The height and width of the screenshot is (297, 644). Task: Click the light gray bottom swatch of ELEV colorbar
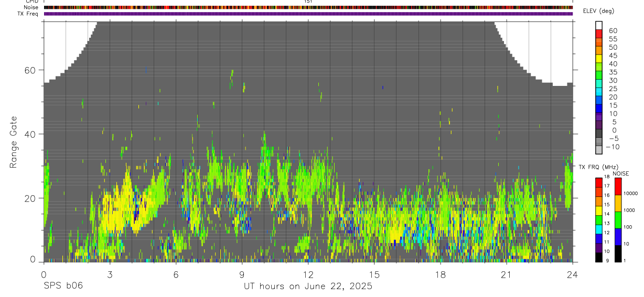pyautogui.click(x=599, y=150)
